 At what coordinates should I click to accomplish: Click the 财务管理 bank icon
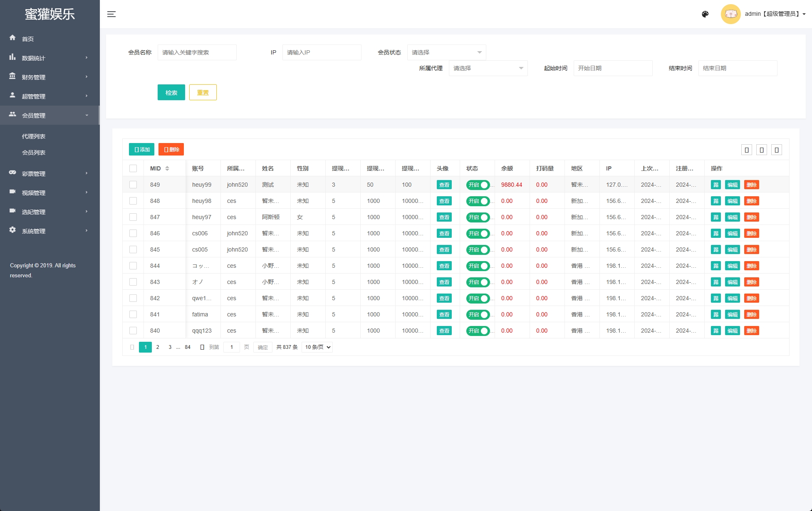[x=12, y=76]
